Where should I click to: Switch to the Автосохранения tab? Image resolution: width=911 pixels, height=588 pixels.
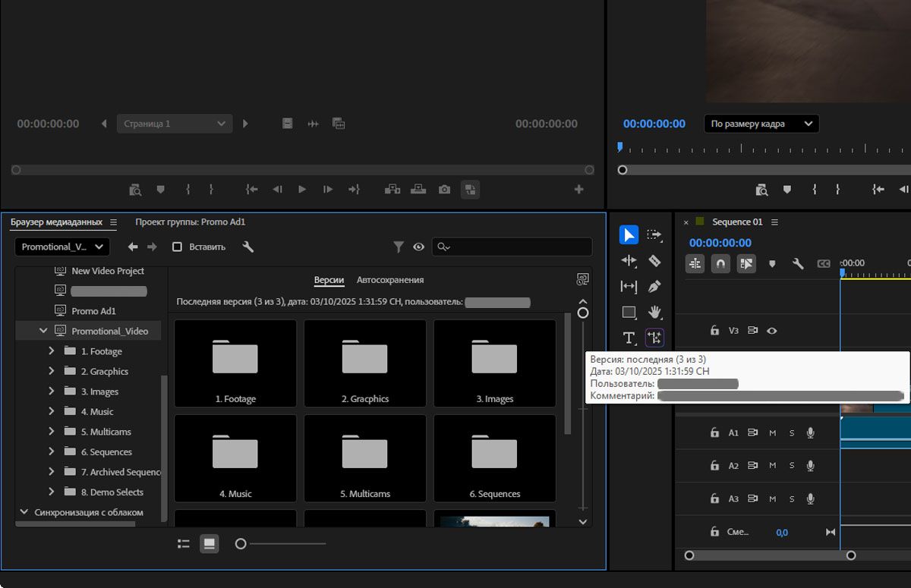tap(390, 280)
